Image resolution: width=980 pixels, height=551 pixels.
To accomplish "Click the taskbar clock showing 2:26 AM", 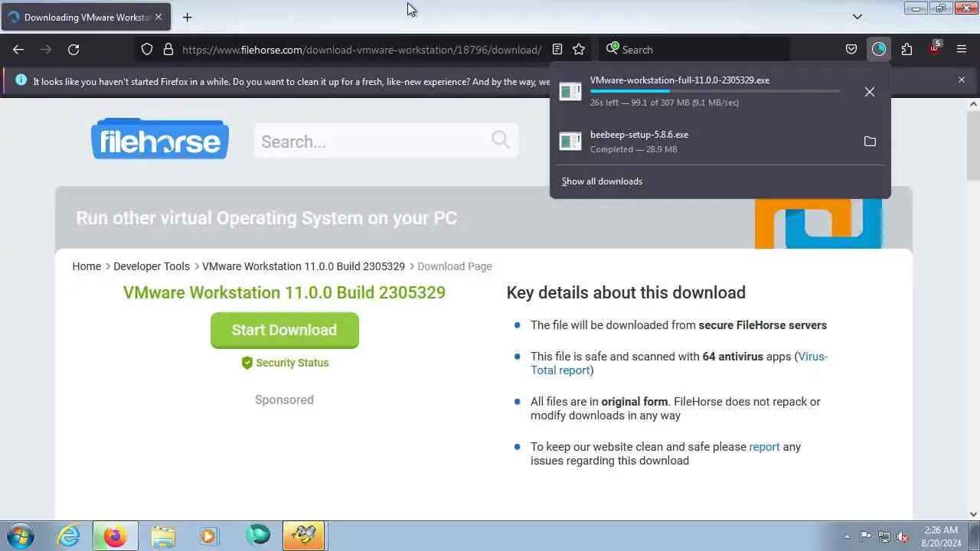I will click(941, 536).
